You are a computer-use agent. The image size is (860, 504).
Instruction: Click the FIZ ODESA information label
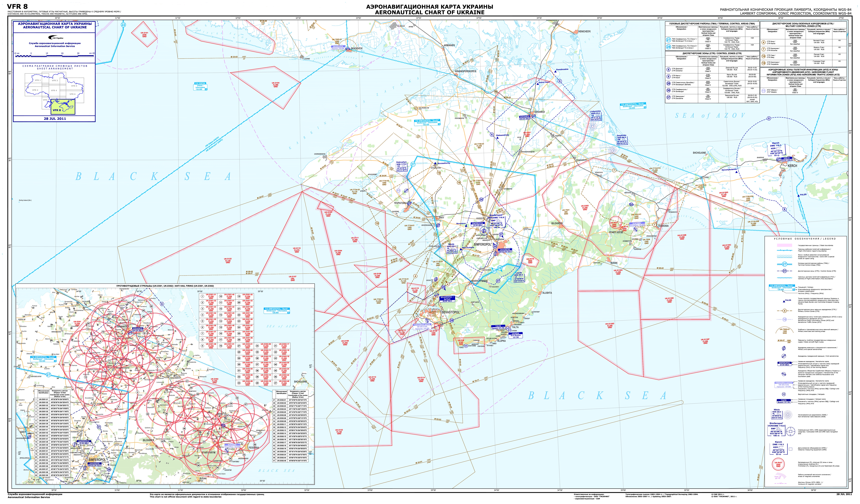coord(200,86)
